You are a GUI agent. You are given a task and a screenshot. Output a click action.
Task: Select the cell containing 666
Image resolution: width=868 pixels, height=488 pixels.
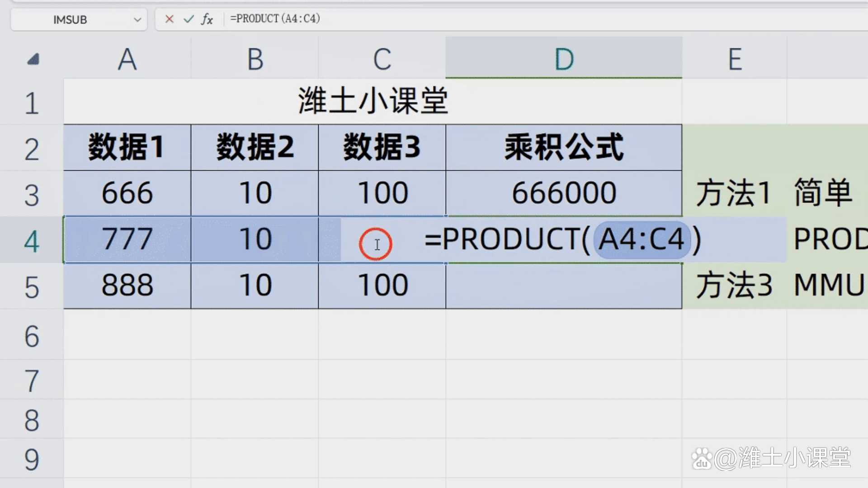click(127, 193)
